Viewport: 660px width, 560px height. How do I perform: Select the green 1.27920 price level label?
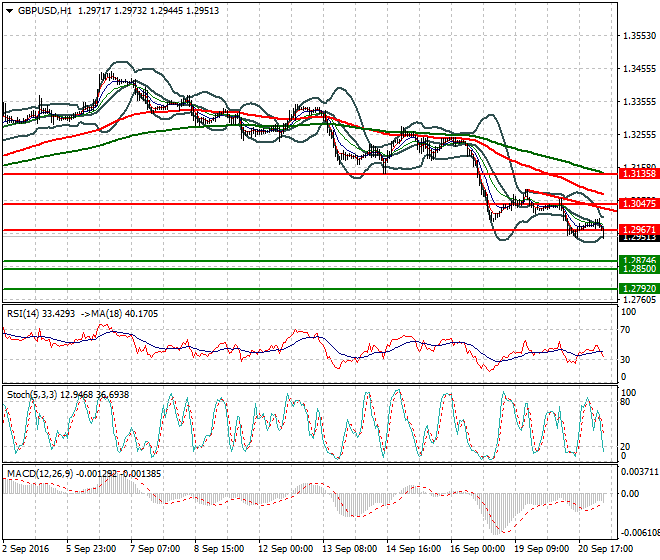(639, 288)
